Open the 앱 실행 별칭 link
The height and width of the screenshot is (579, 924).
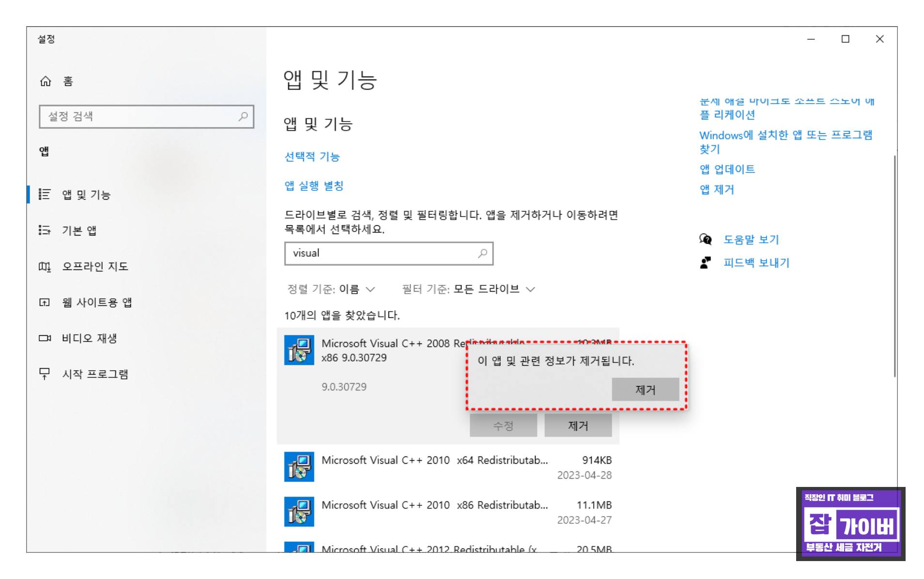tap(314, 186)
